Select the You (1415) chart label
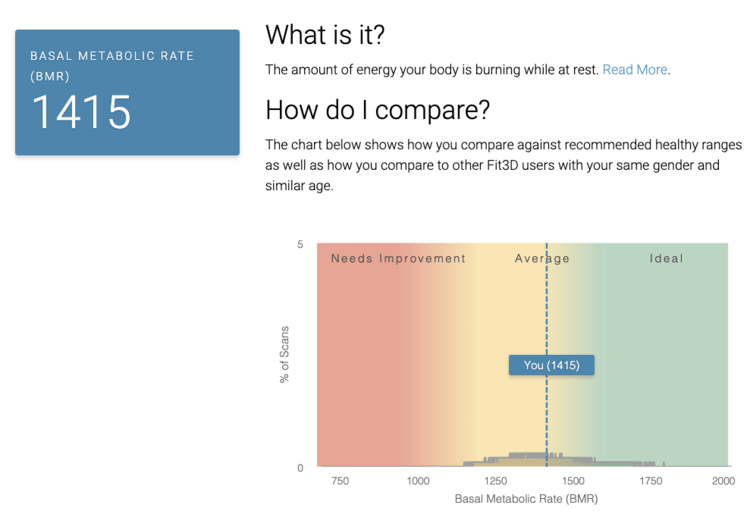 pos(551,365)
